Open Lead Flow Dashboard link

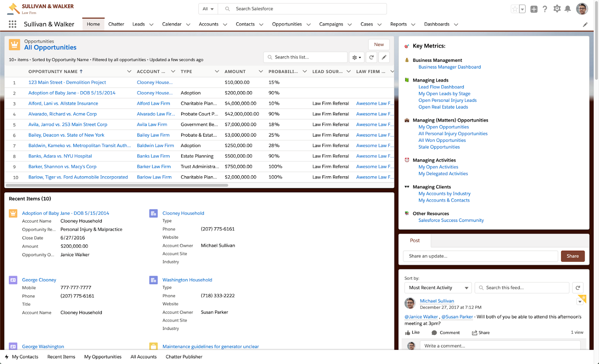[441, 87]
